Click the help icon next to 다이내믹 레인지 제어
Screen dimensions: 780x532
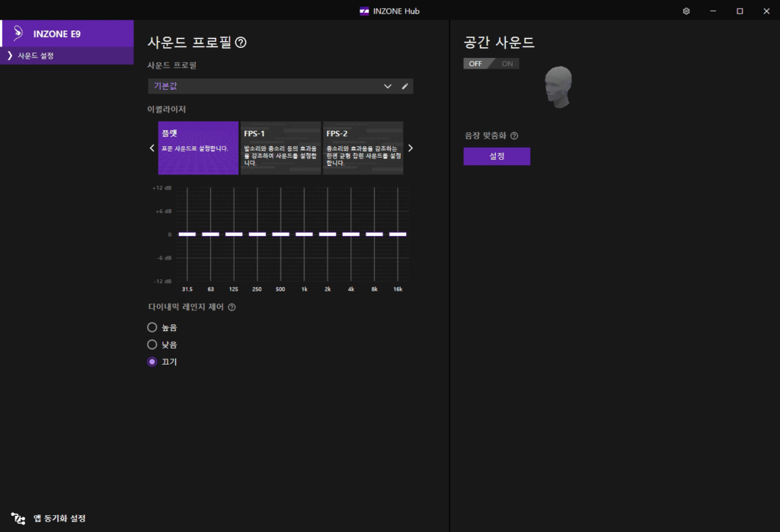[x=232, y=307]
